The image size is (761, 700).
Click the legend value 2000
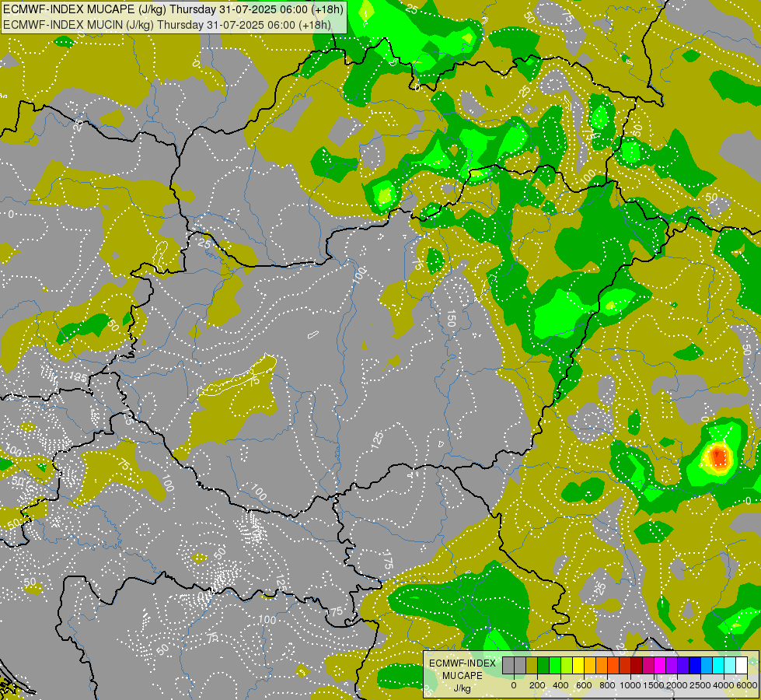pos(678,685)
